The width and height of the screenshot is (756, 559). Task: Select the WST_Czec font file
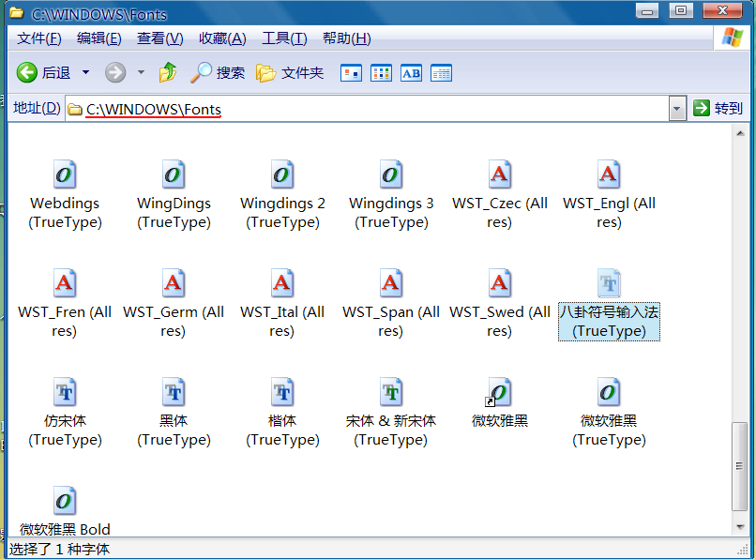tap(500, 175)
